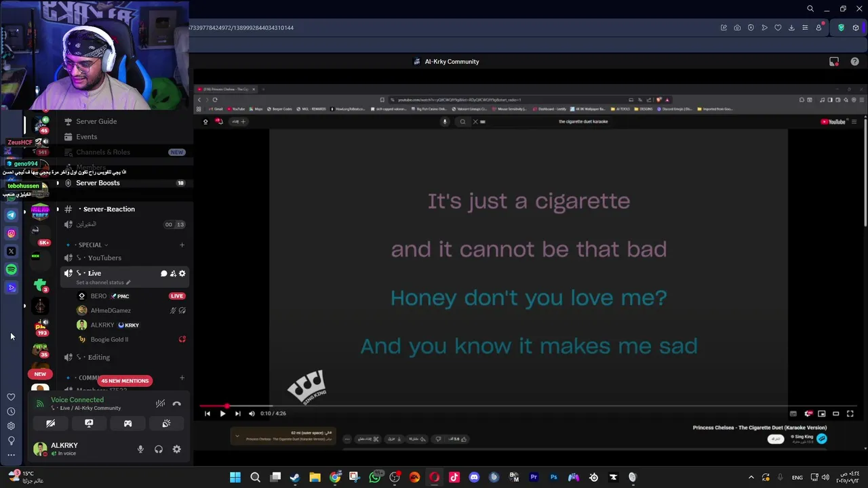Screen dimensions: 868x488
Task: Show hidden tray icons chevron
Action: (751, 477)
